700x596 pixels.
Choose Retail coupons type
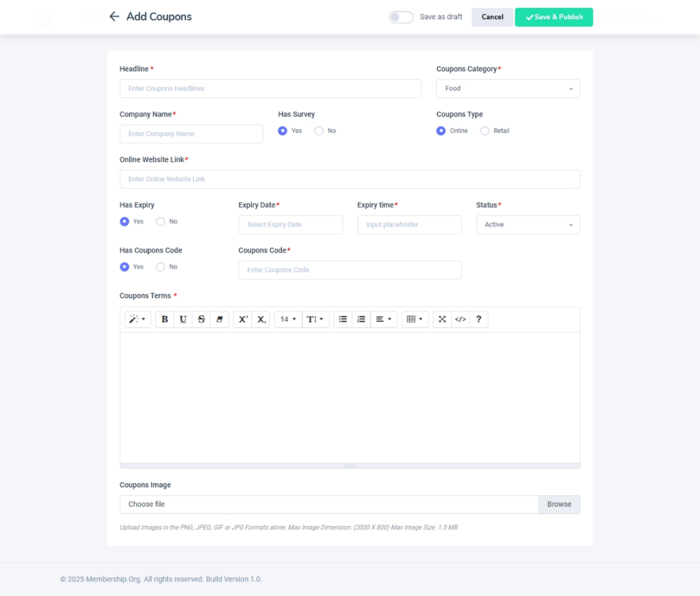tap(485, 131)
